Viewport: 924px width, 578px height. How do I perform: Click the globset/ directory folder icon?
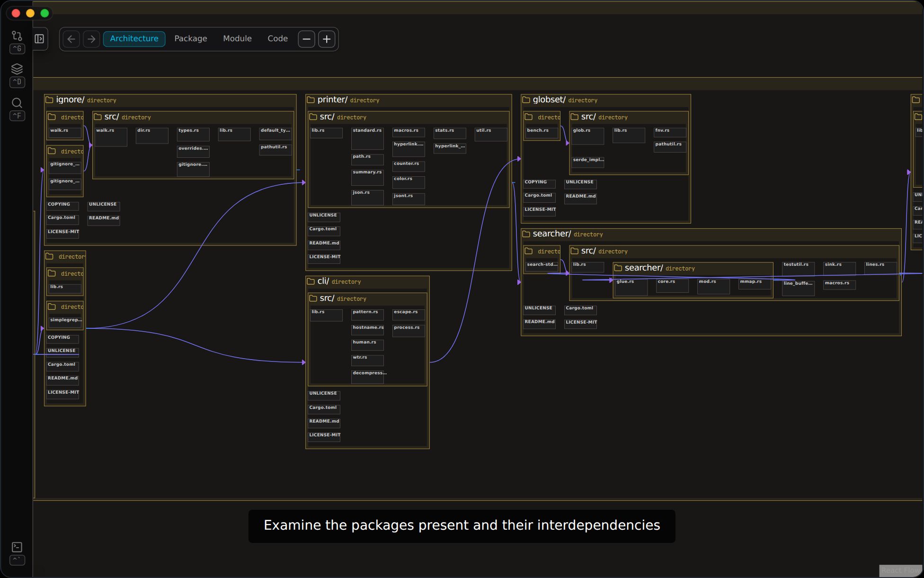coord(526,100)
